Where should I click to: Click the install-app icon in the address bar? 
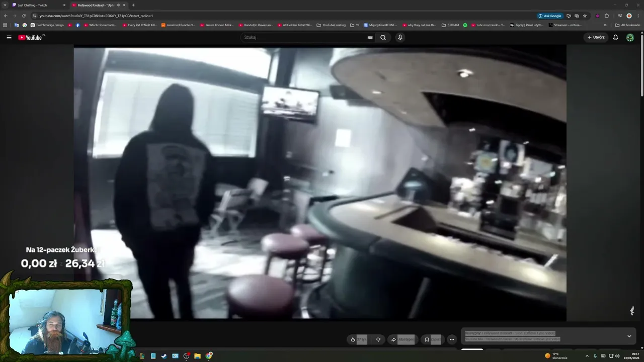(569, 16)
